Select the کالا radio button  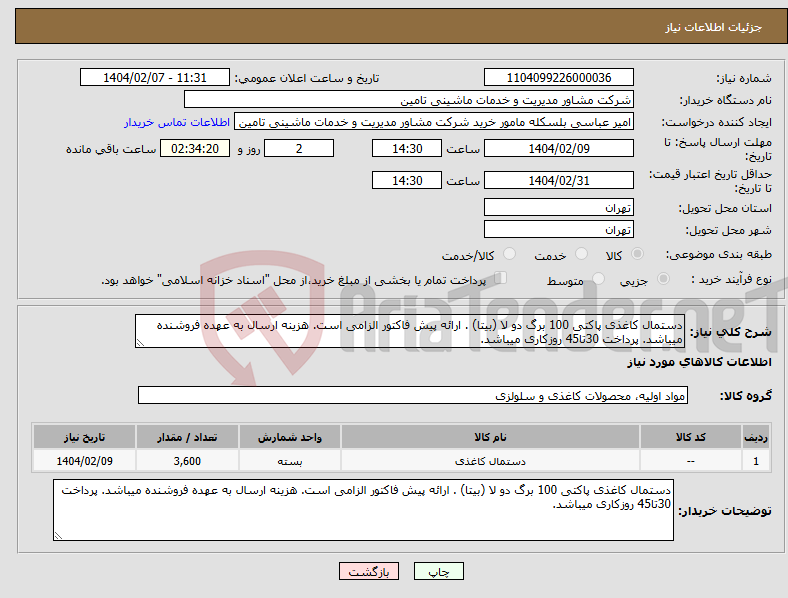637,254
